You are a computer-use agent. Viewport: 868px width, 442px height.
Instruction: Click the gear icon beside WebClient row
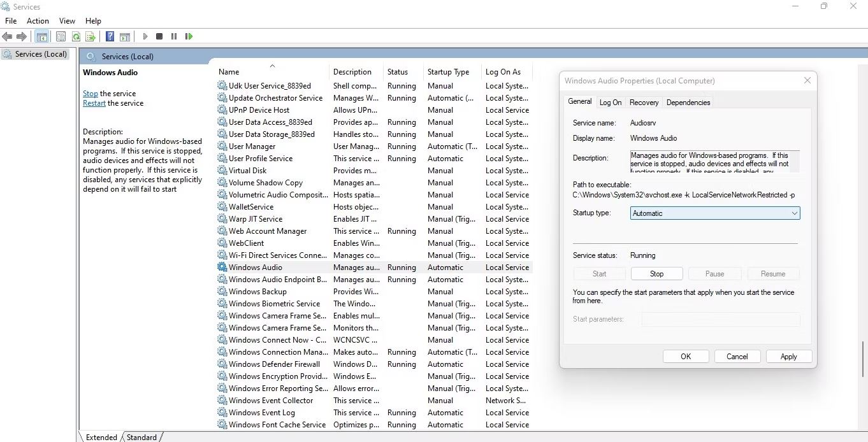pos(222,243)
